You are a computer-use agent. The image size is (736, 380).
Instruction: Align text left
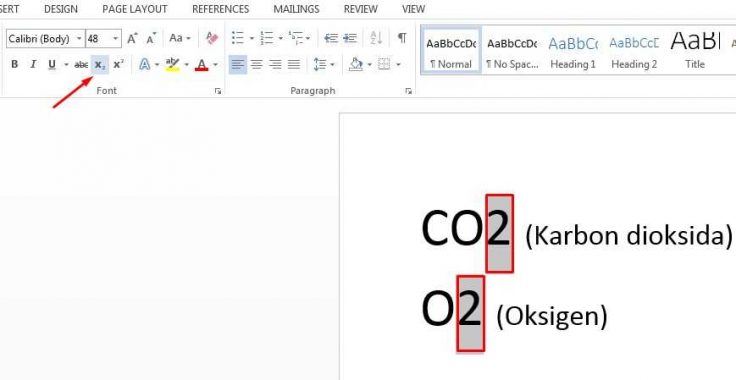click(x=238, y=64)
